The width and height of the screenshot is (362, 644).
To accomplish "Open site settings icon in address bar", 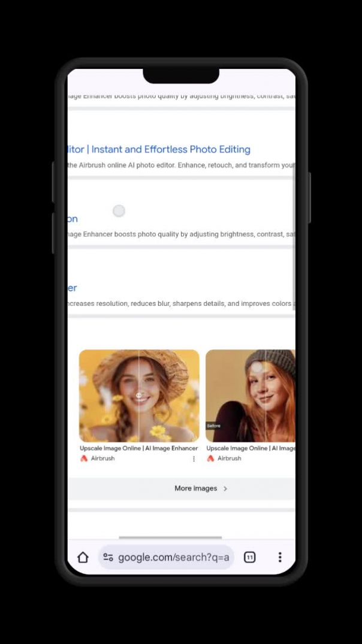I will [x=108, y=558].
